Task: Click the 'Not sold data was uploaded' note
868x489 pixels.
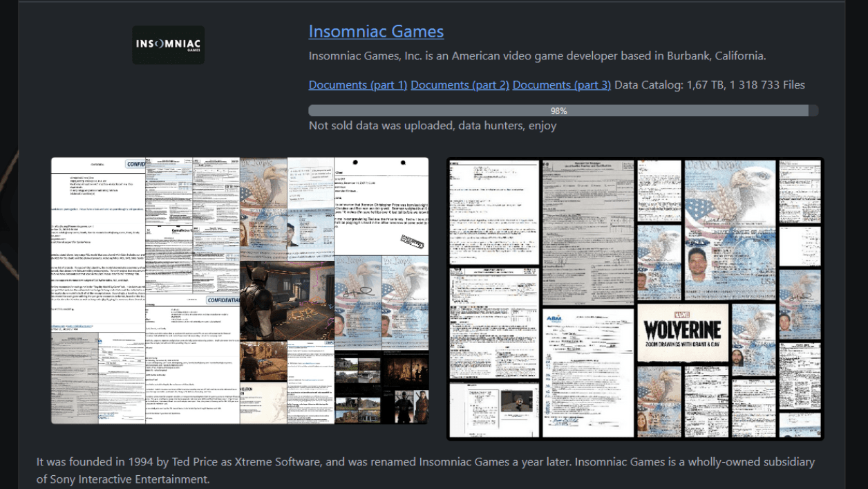Action: tap(433, 126)
